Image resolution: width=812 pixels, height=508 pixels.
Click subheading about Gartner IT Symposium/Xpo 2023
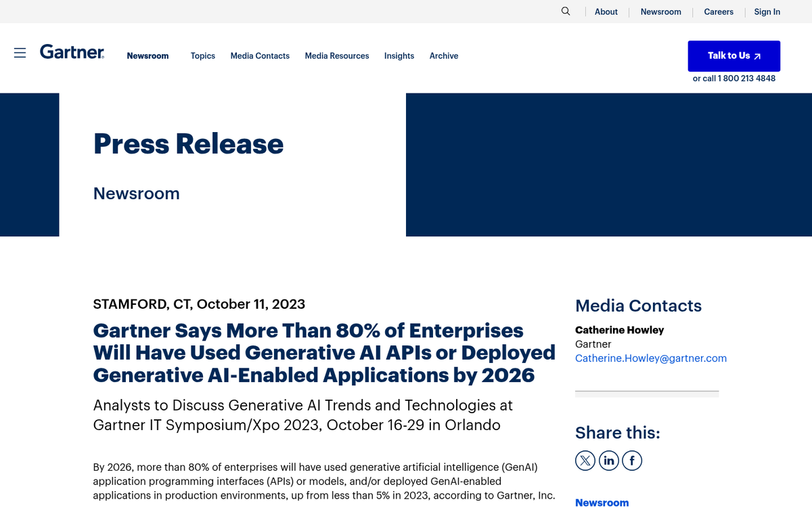click(303, 415)
